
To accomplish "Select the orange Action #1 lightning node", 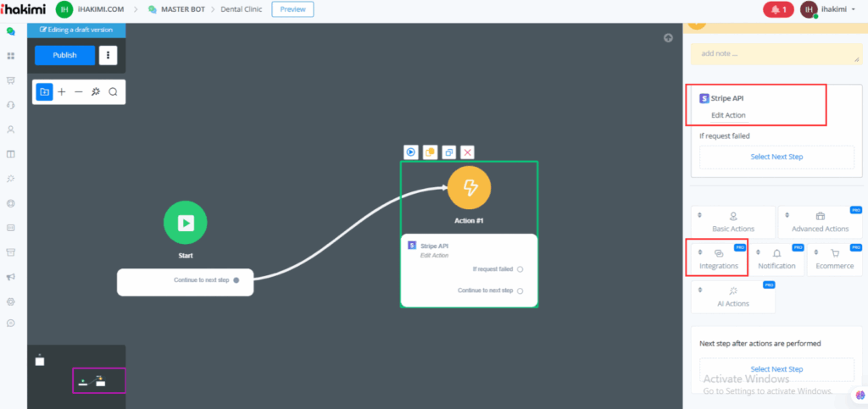I will [x=469, y=187].
